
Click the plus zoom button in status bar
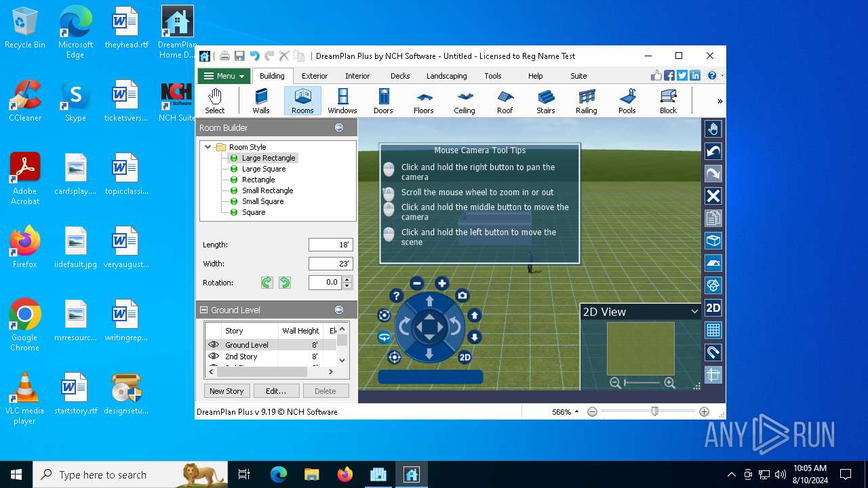coord(704,411)
